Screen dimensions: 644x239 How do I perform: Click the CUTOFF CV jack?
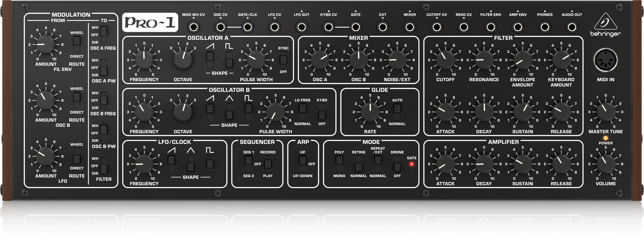437,27
